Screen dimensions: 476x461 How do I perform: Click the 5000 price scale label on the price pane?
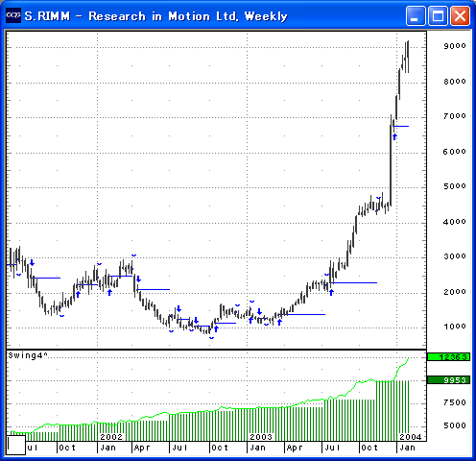pos(455,186)
